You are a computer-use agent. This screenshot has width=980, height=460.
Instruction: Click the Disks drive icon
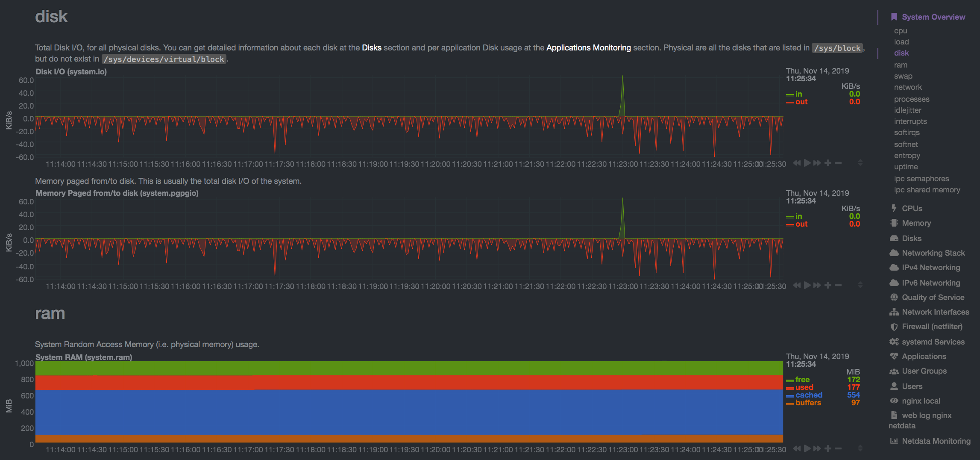tap(895, 238)
